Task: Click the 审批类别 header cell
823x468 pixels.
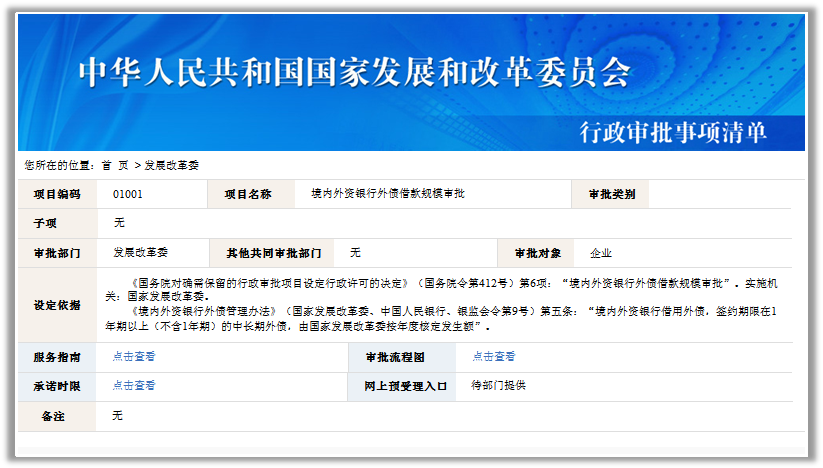Action: 610,194
